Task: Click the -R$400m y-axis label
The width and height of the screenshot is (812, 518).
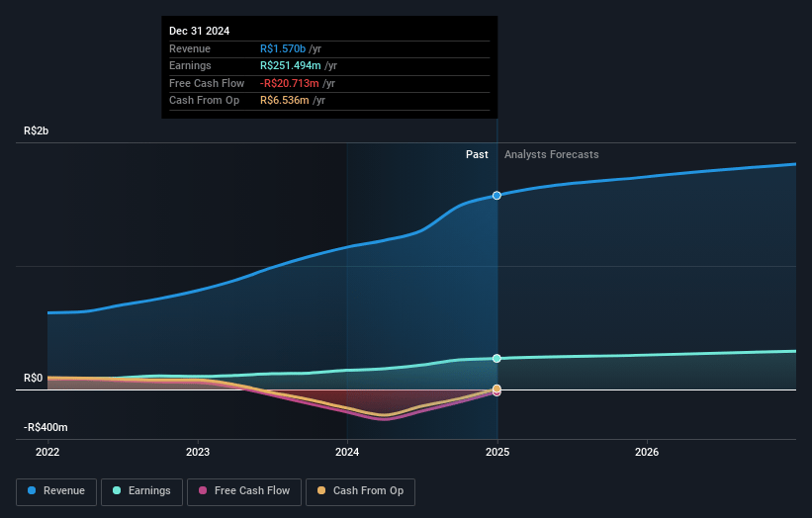Action: pos(45,427)
